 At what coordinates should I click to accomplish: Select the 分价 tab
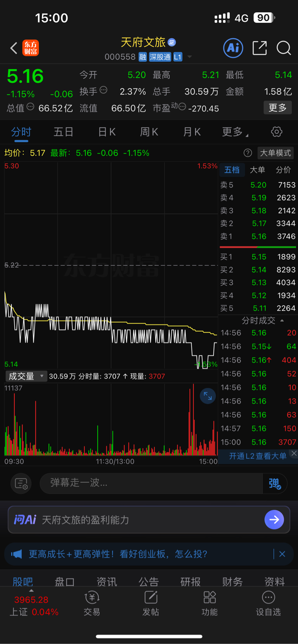click(x=283, y=170)
